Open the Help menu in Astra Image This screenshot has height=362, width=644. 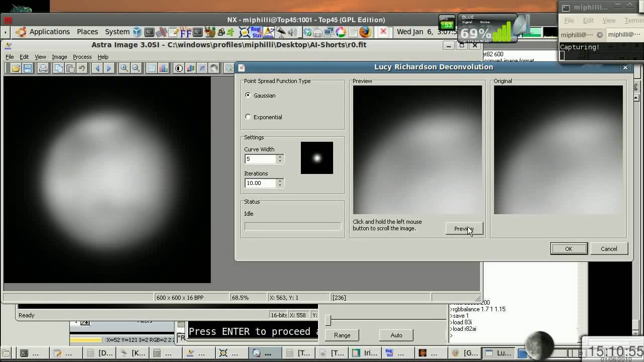[x=103, y=57]
